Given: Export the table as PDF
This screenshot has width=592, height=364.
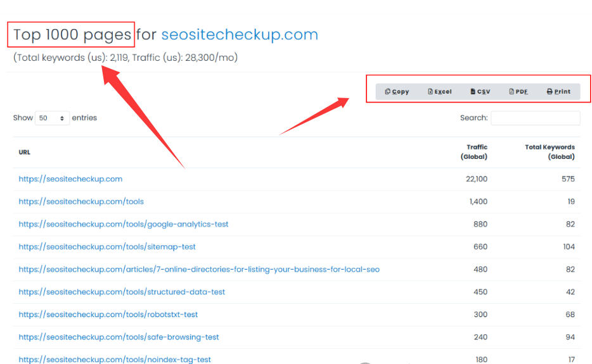Looking at the screenshot, I should [518, 92].
